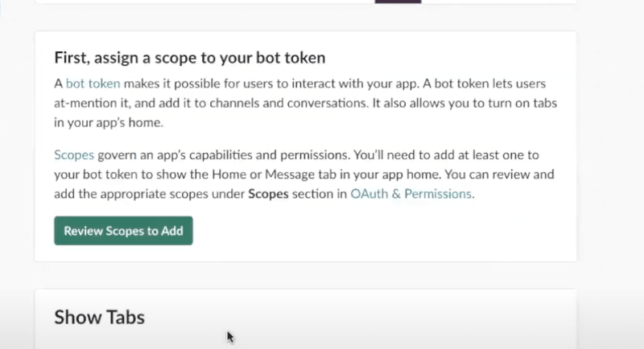
Task: Follow the teal Scopes link starting the paragraph
Action: [74, 155]
